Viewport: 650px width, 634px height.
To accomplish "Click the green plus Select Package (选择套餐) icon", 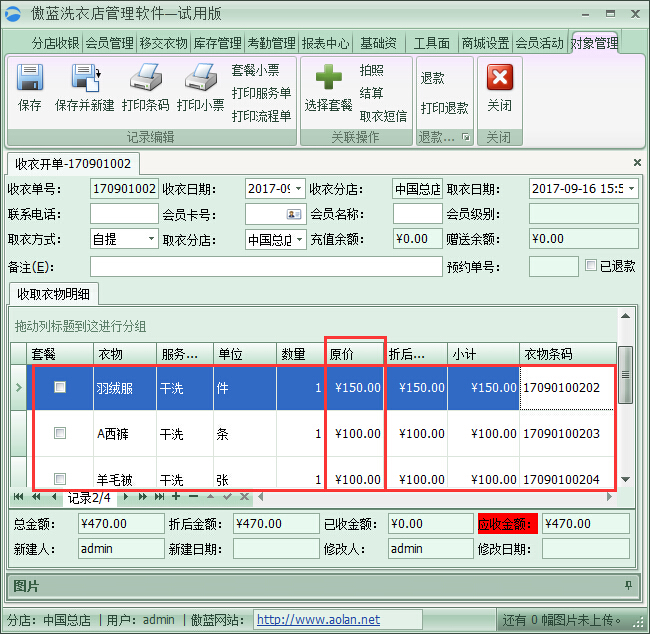I will pos(329,77).
